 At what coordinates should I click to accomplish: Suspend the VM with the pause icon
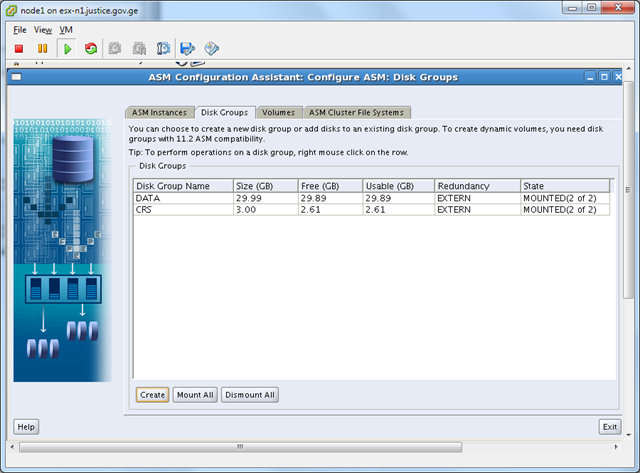point(42,48)
